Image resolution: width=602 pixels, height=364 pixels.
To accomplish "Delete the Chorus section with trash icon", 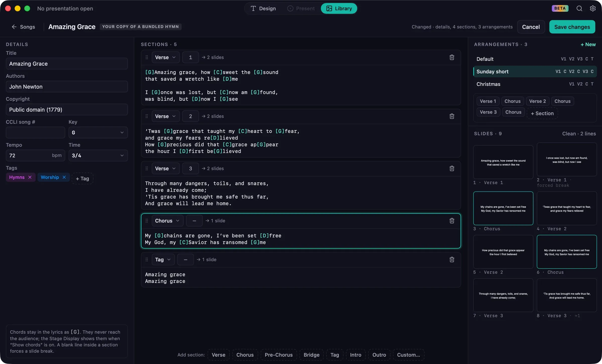I will click(x=452, y=221).
